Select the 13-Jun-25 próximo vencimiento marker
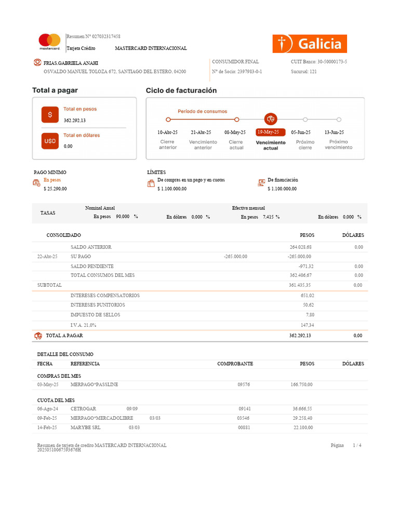Viewport: 399px width, 532px height. coord(339,119)
